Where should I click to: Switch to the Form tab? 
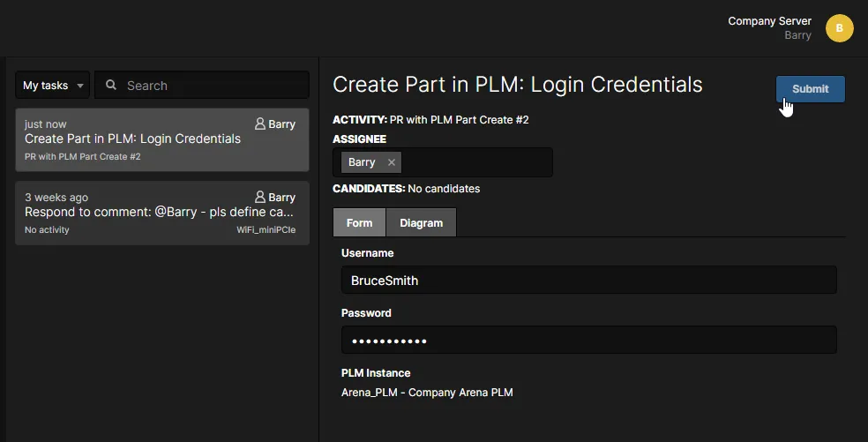pos(359,222)
